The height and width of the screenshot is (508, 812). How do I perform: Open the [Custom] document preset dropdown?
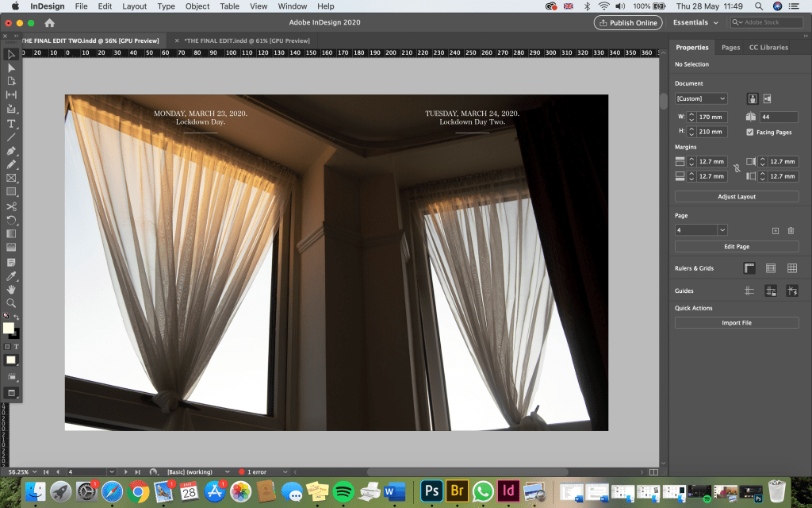(x=700, y=98)
